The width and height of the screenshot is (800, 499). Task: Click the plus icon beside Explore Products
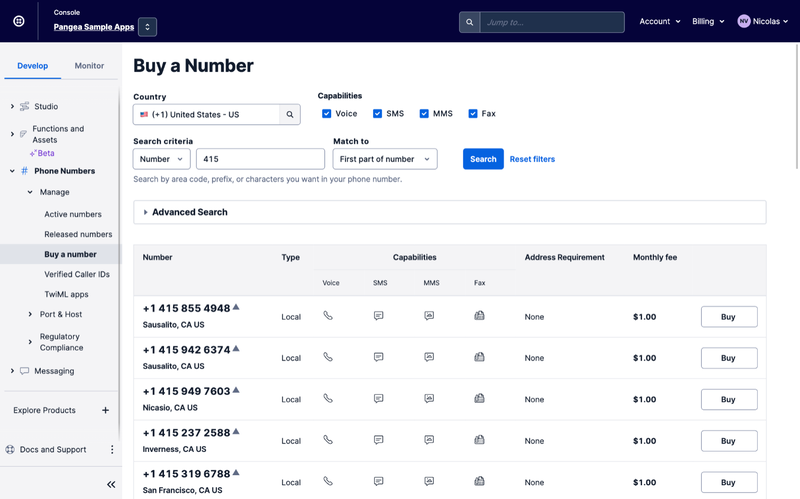pos(105,410)
